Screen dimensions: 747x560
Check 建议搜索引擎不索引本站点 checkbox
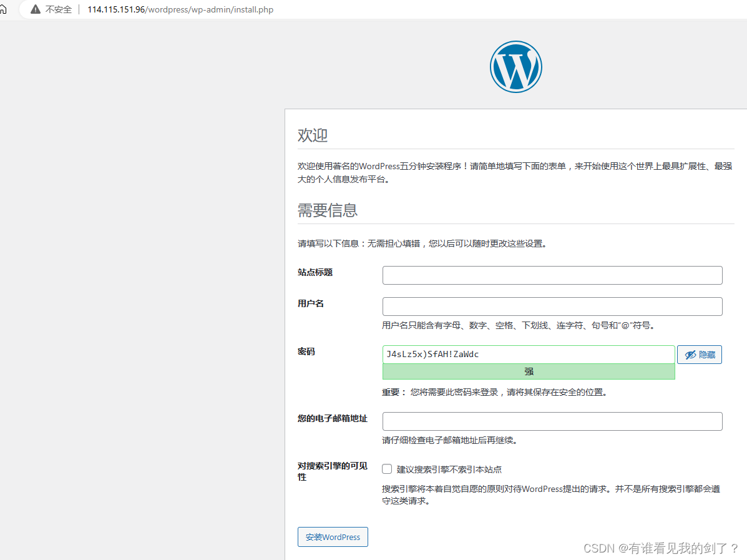pos(387,469)
